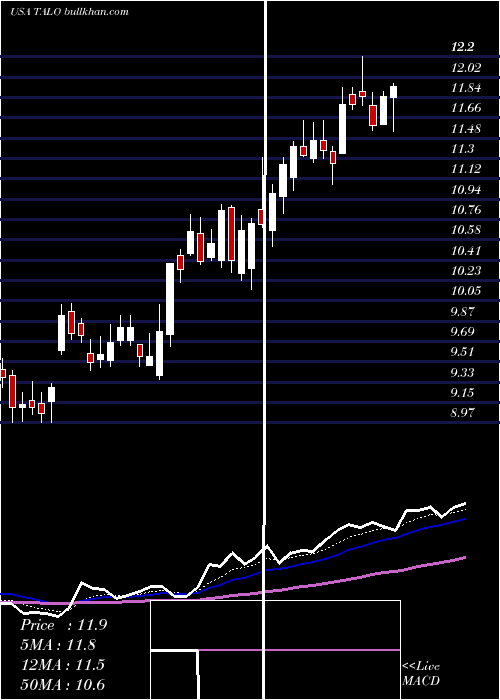Select the 11.84 price level label
This screenshot has width=500, height=700.
[466, 88]
